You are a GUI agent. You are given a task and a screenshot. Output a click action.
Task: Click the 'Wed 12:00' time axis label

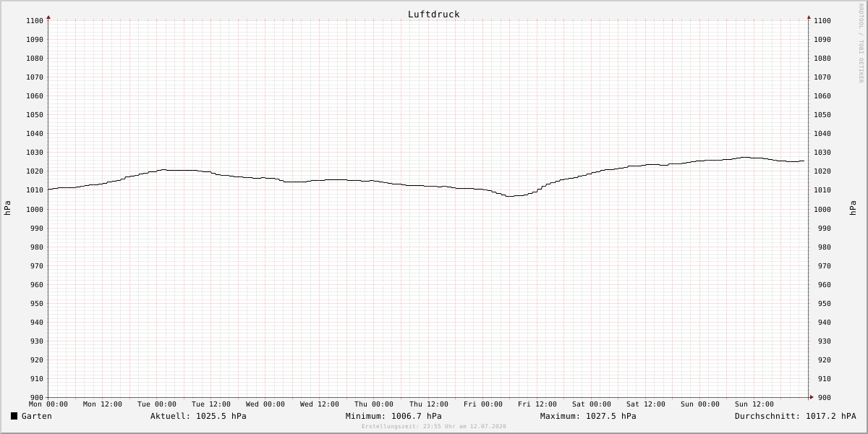click(x=320, y=404)
